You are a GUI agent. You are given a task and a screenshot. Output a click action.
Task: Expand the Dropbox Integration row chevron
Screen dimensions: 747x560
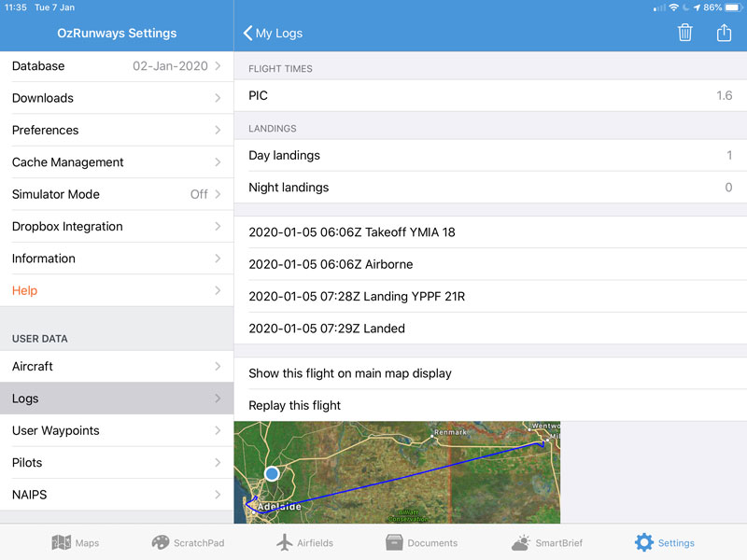point(218,226)
